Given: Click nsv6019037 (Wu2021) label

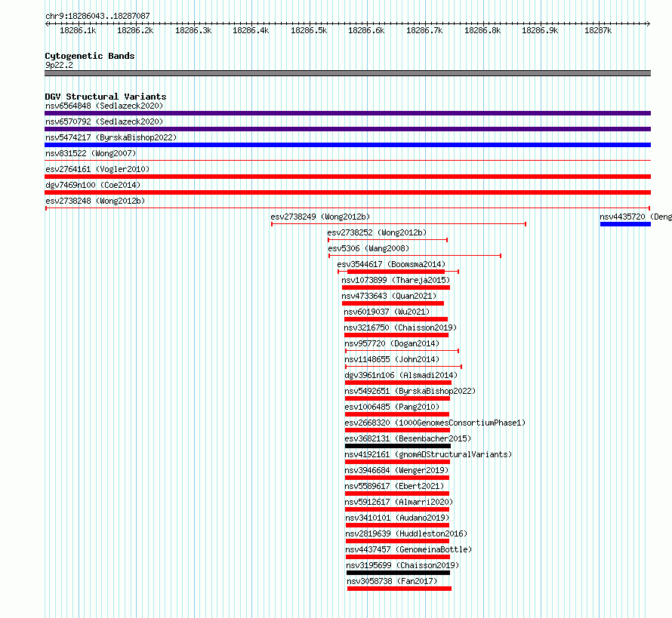Looking at the screenshot, I should click(387, 312).
